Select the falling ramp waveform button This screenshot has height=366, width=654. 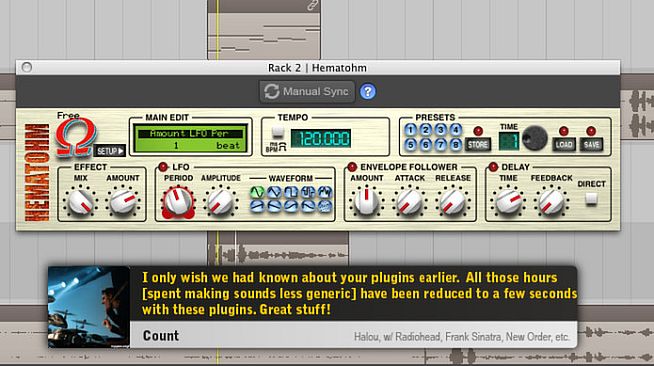coord(274,206)
